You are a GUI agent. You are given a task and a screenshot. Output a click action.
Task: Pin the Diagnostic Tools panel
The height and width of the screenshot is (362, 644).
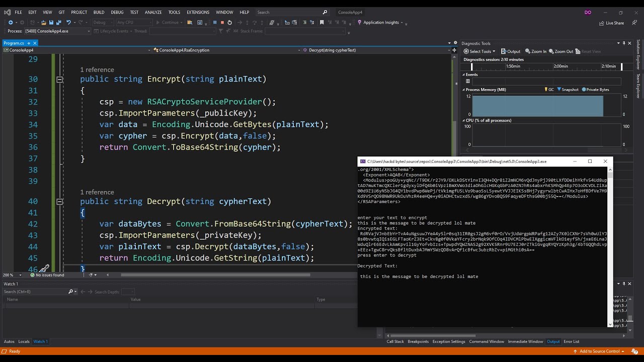click(x=624, y=43)
